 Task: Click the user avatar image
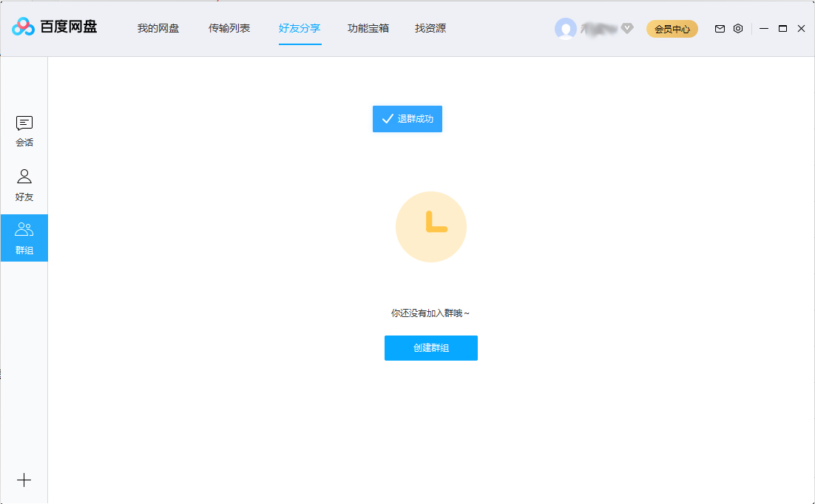(x=564, y=29)
